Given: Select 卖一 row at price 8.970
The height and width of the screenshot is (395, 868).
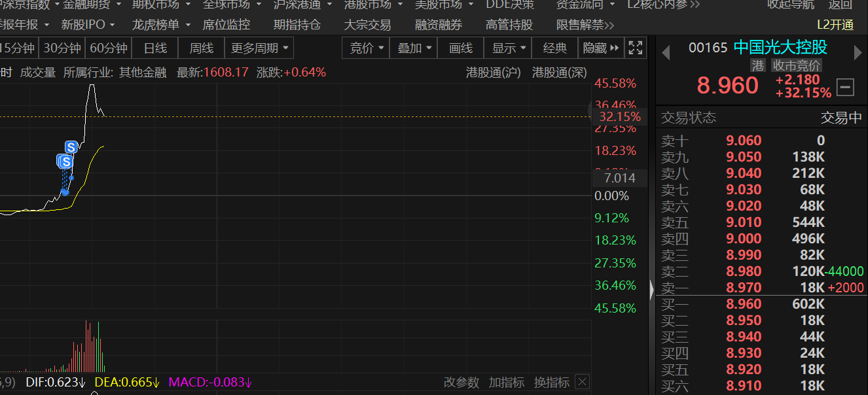Looking at the screenshot, I should 762,288.
